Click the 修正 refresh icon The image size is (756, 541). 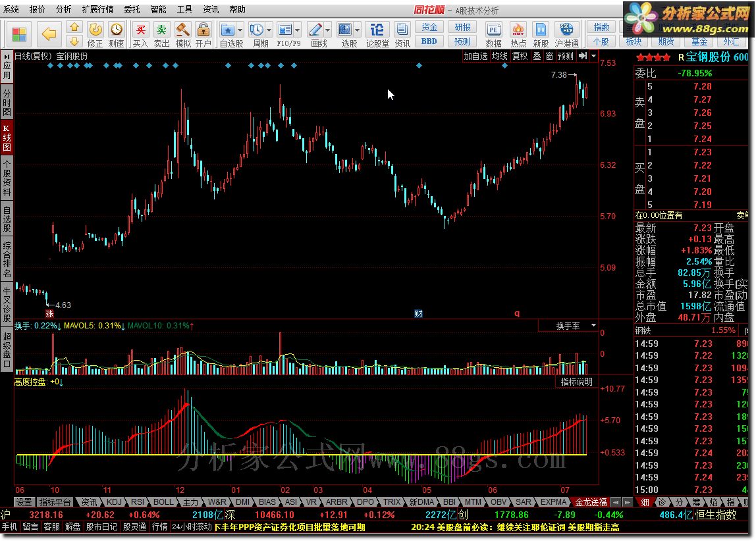point(95,30)
